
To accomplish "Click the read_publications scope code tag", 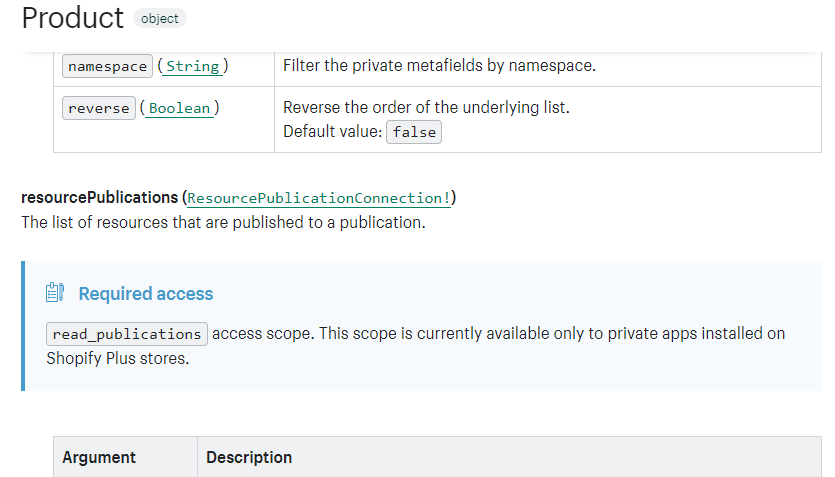I will tap(127, 334).
